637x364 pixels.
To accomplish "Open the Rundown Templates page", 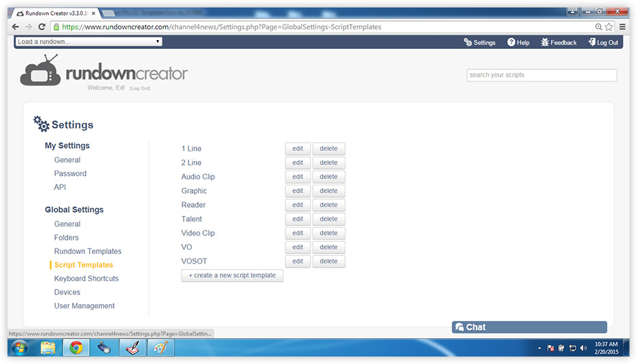I will coord(88,251).
